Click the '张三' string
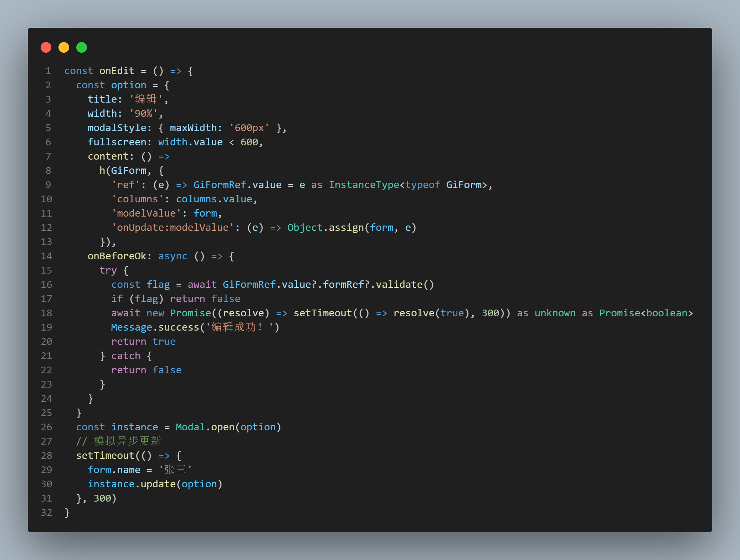The height and width of the screenshot is (560, 740). [x=175, y=470]
